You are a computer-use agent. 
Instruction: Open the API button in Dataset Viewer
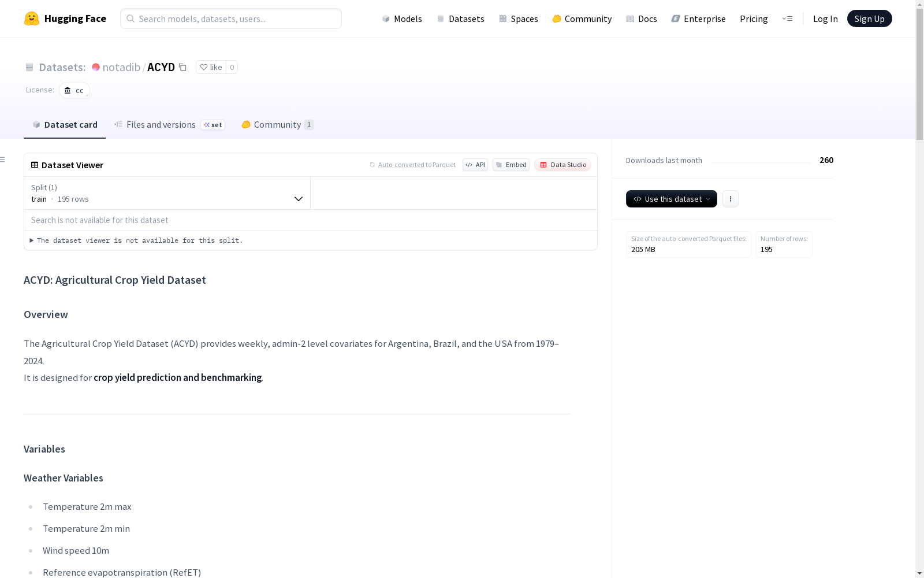[x=475, y=165]
